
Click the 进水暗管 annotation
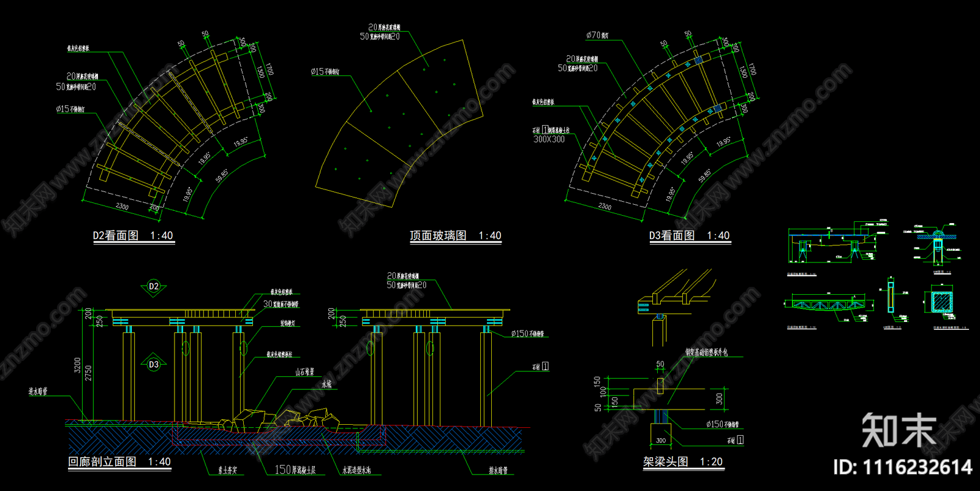point(38,391)
